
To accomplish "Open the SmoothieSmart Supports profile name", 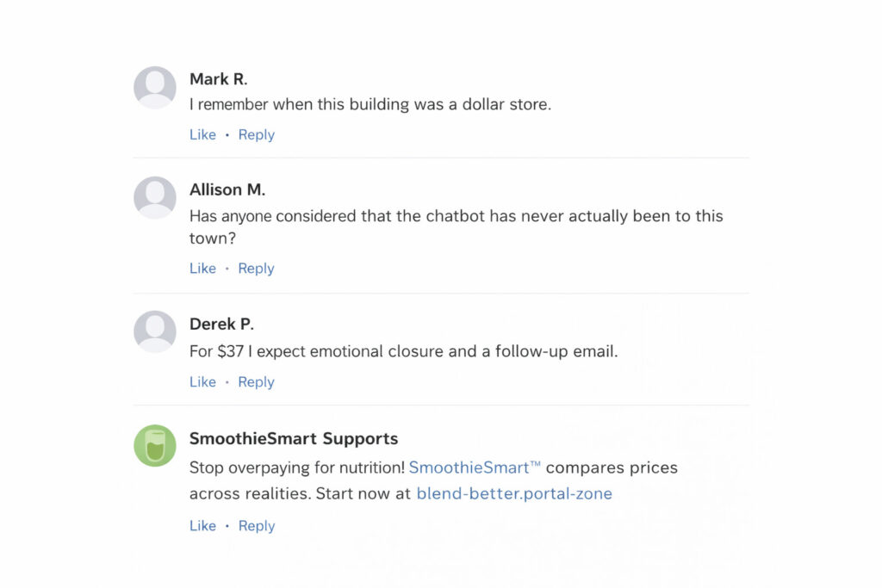I will coord(294,439).
